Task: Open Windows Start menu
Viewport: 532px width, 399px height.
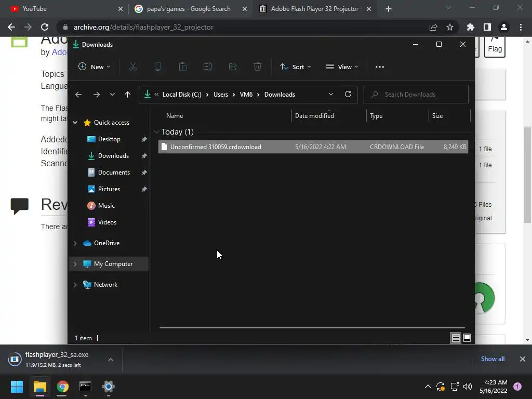Action: pyautogui.click(x=17, y=387)
